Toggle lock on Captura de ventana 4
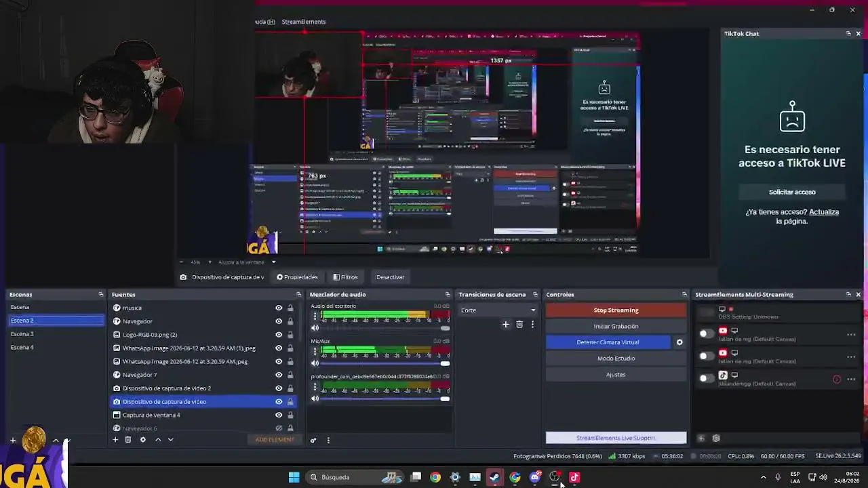 click(290, 415)
